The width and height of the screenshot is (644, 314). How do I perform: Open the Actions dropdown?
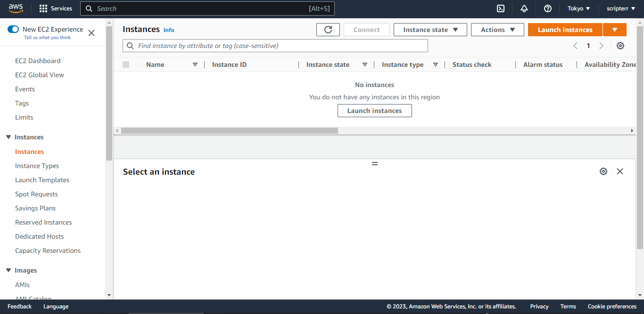point(497,30)
